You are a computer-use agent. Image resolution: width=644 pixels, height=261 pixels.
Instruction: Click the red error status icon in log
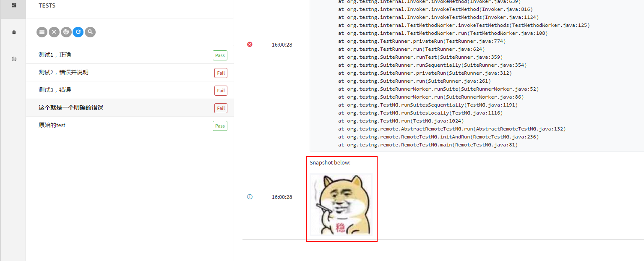pyautogui.click(x=250, y=44)
